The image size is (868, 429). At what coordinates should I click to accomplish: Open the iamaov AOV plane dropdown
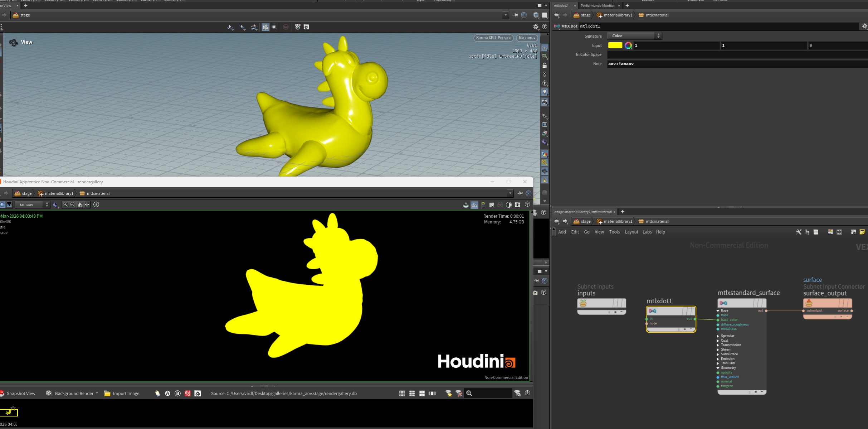(33, 204)
